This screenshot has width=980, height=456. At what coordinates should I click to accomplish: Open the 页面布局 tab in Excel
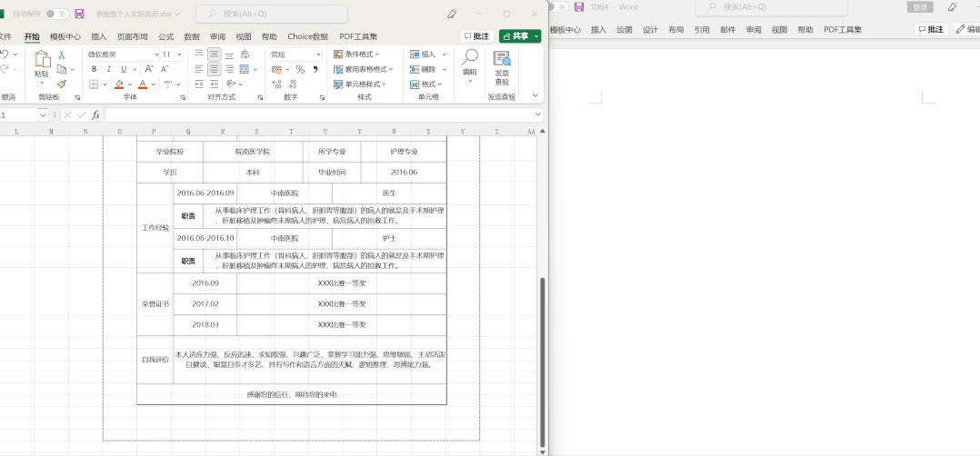(132, 37)
